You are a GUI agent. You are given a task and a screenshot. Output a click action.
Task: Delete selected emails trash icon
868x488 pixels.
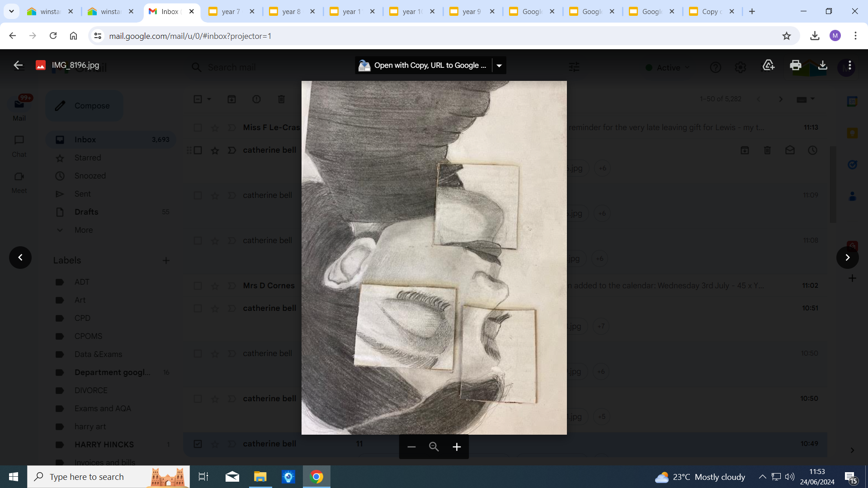pyautogui.click(x=281, y=99)
